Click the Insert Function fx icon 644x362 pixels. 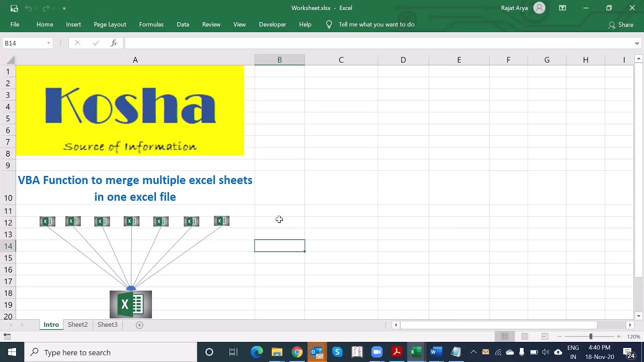114,43
